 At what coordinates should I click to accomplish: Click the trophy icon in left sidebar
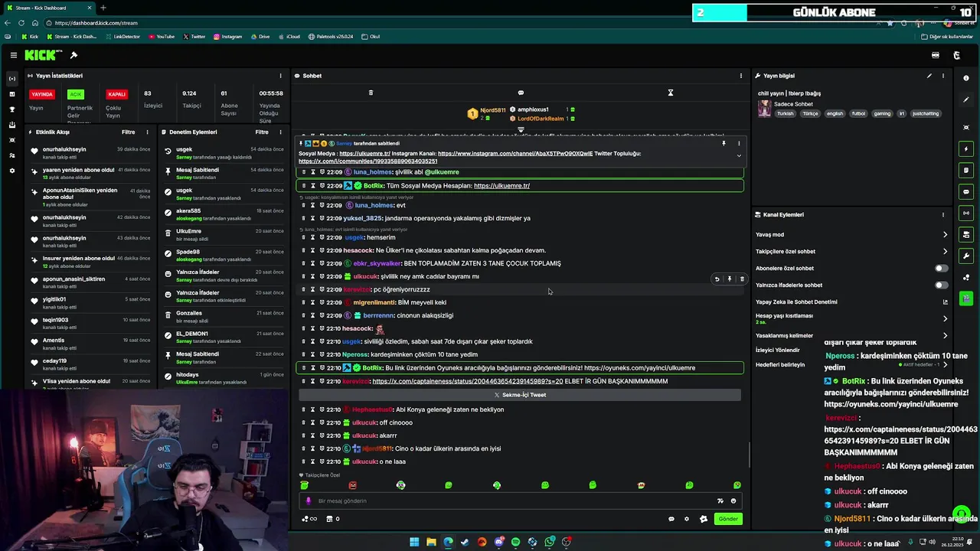click(x=11, y=109)
